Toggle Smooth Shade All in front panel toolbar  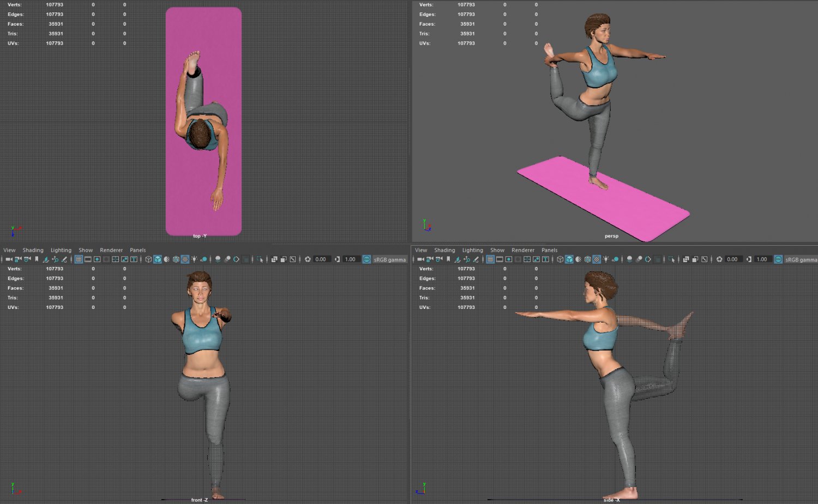[158, 259]
